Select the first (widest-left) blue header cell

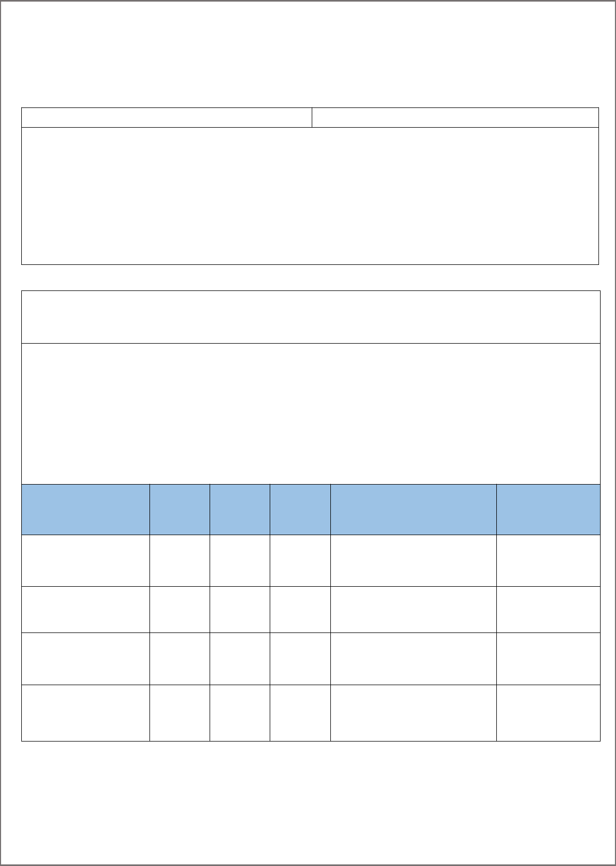tap(86, 509)
